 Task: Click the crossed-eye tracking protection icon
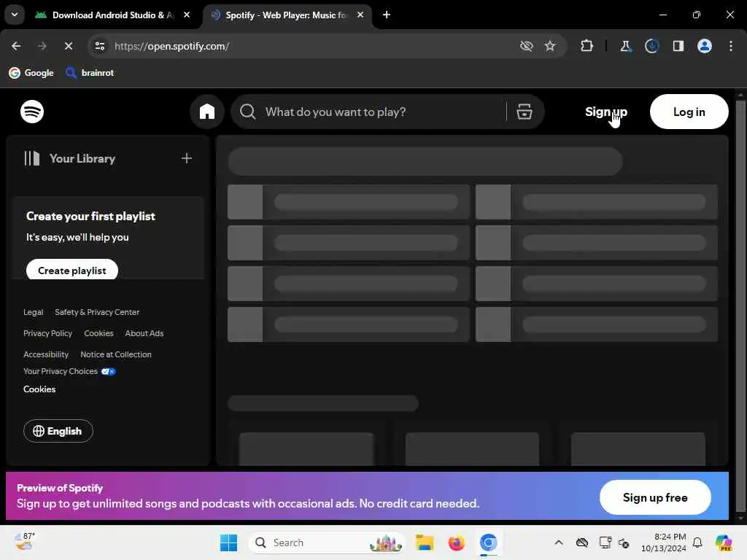pyautogui.click(x=526, y=46)
